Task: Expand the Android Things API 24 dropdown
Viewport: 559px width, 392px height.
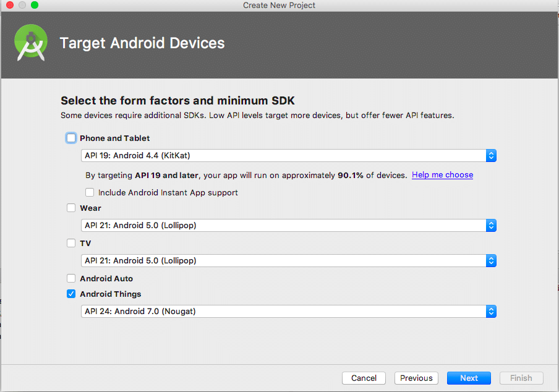Action: 289,312
